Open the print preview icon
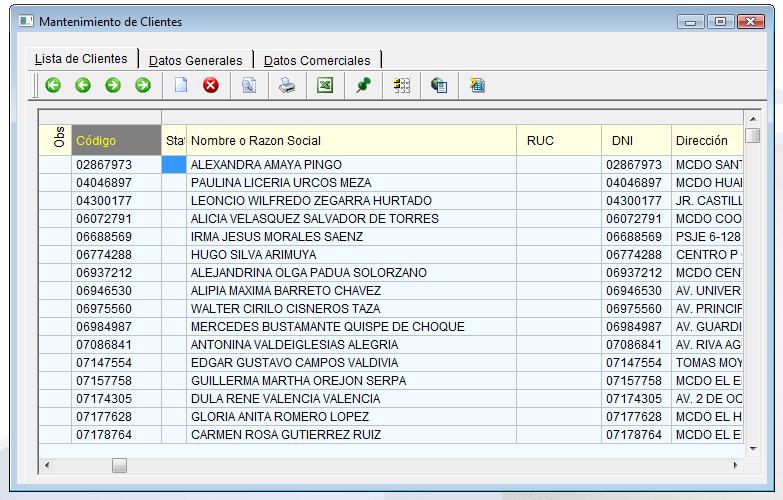Screen dimensions: 783x500 click(x=249, y=86)
